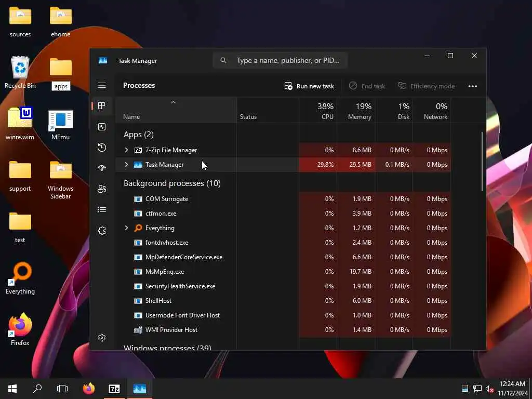Sort by the Network column header
The image size is (532, 399).
coord(432,110)
